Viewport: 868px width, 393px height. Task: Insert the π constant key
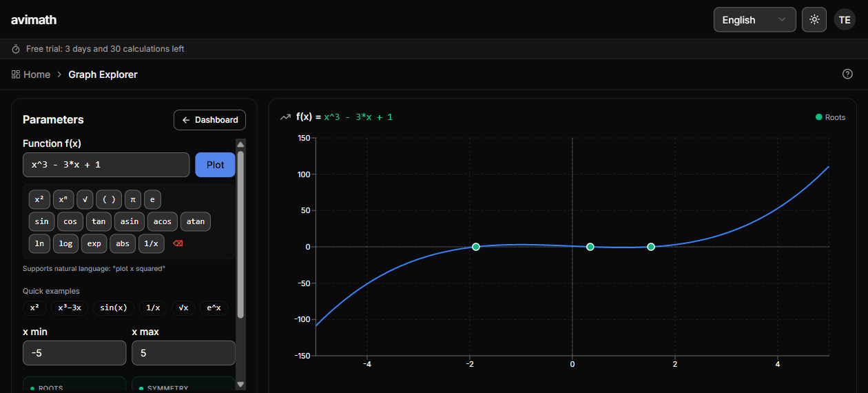132,200
